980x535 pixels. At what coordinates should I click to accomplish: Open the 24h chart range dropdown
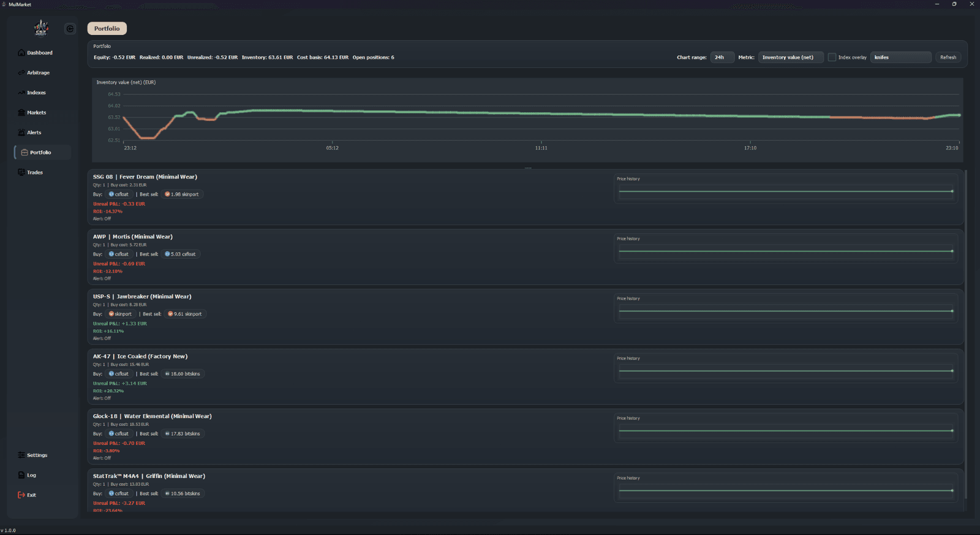coord(722,58)
